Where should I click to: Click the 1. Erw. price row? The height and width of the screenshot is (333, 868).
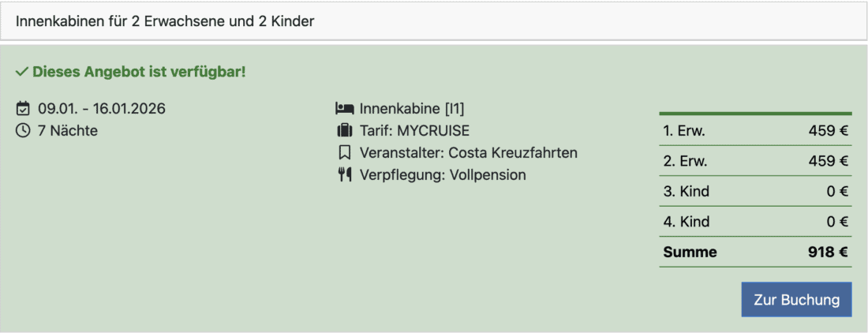tap(755, 131)
